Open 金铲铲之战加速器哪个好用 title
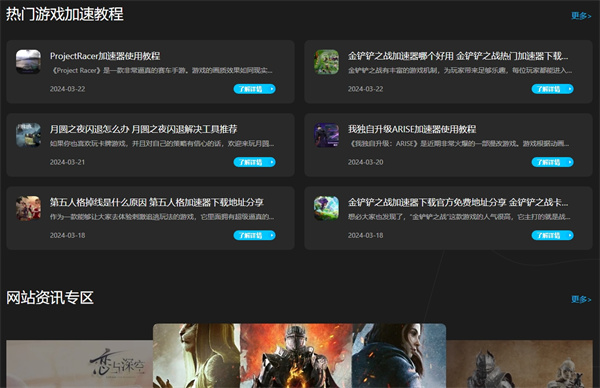 pyautogui.click(x=458, y=56)
